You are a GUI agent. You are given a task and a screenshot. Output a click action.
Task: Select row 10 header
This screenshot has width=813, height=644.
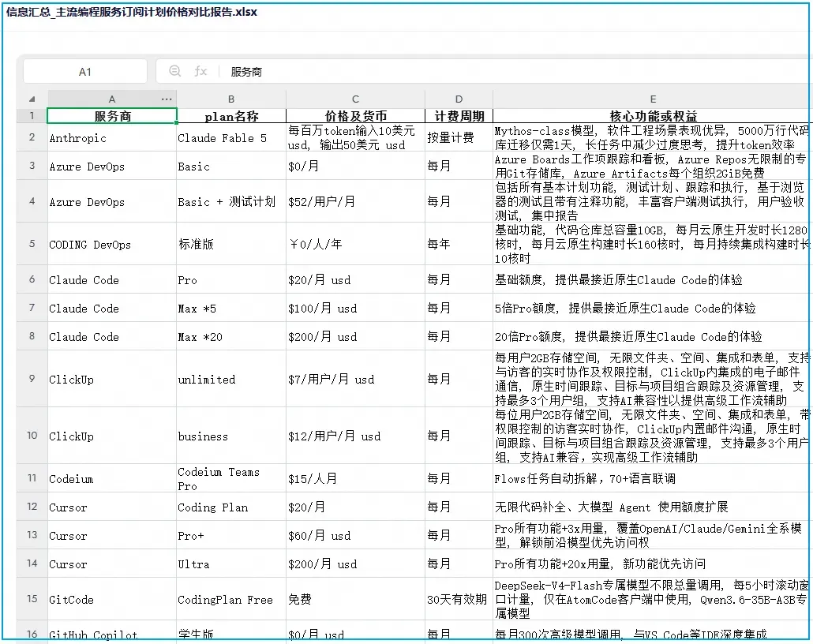click(32, 436)
